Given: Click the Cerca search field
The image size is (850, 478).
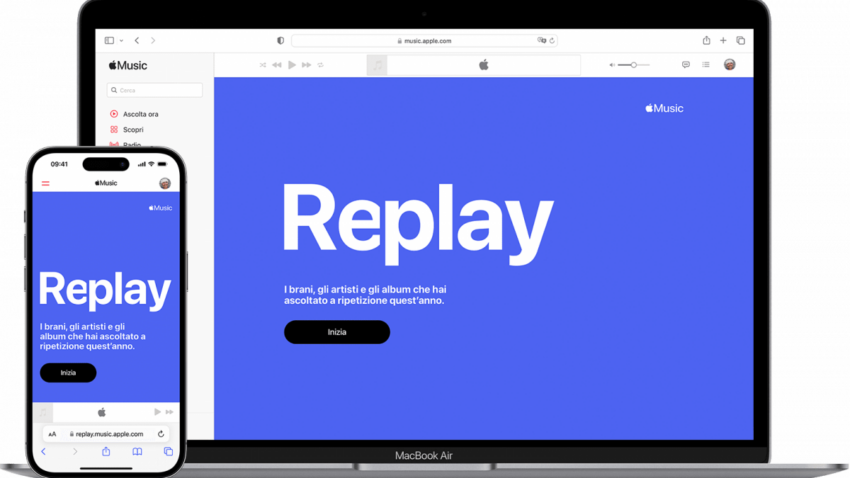Looking at the screenshot, I should pyautogui.click(x=155, y=90).
